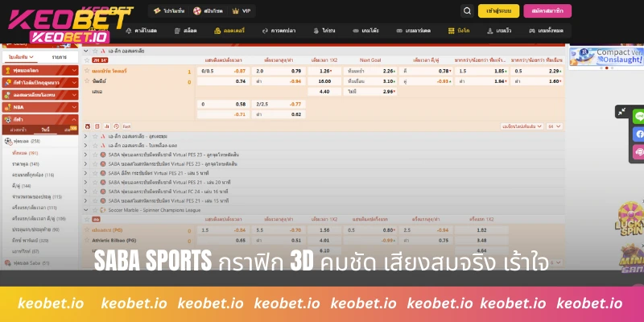Image resolution: width=644 pixels, height=322 pixels.
Task: Select the มิกซ์ พาร์เลย์ (329) filter
Action: (31, 240)
